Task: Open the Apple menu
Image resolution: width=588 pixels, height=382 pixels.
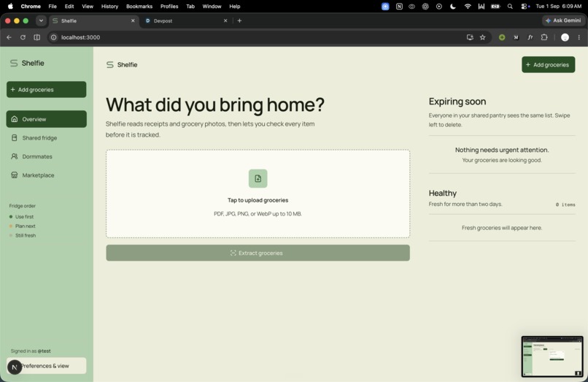Action: click(x=10, y=6)
